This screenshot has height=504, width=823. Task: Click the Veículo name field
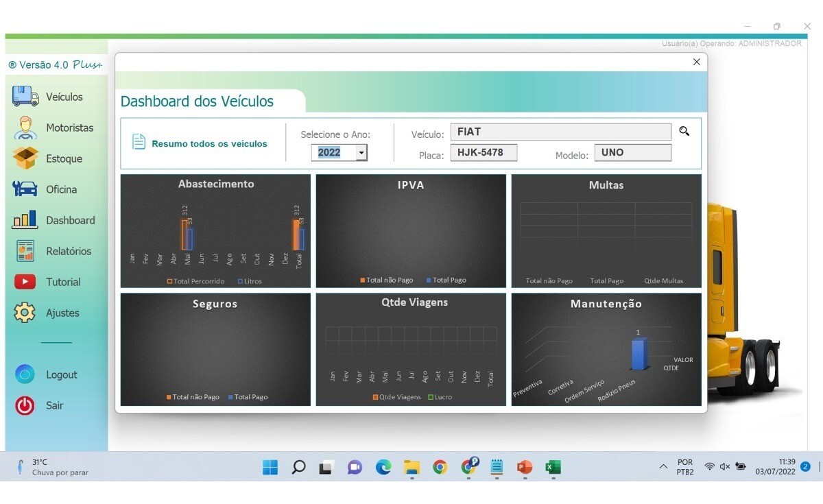tap(560, 132)
